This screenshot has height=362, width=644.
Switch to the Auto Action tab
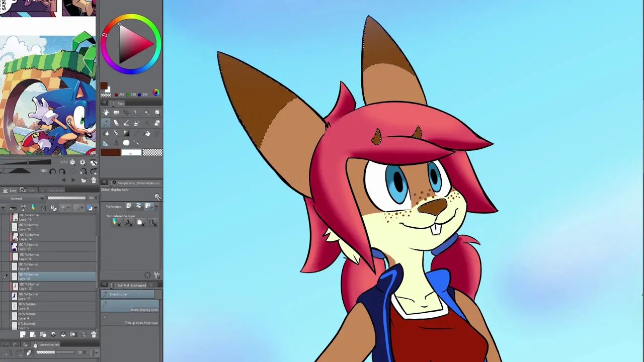[x=52, y=190]
